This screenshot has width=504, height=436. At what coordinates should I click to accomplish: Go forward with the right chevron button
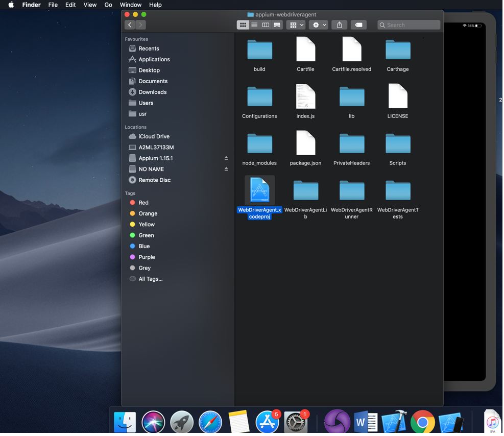pyautogui.click(x=140, y=25)
